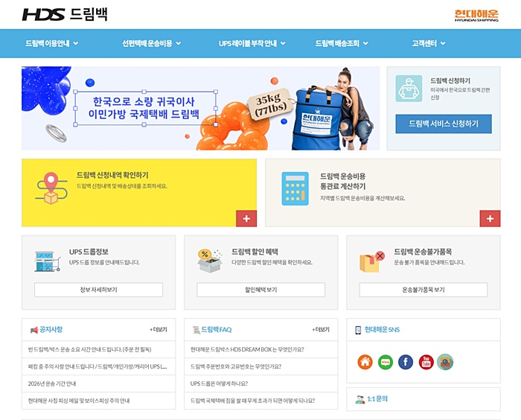Open the 고객센터 menu
Screen dimensions: 521x420
[x=424, y=43]
